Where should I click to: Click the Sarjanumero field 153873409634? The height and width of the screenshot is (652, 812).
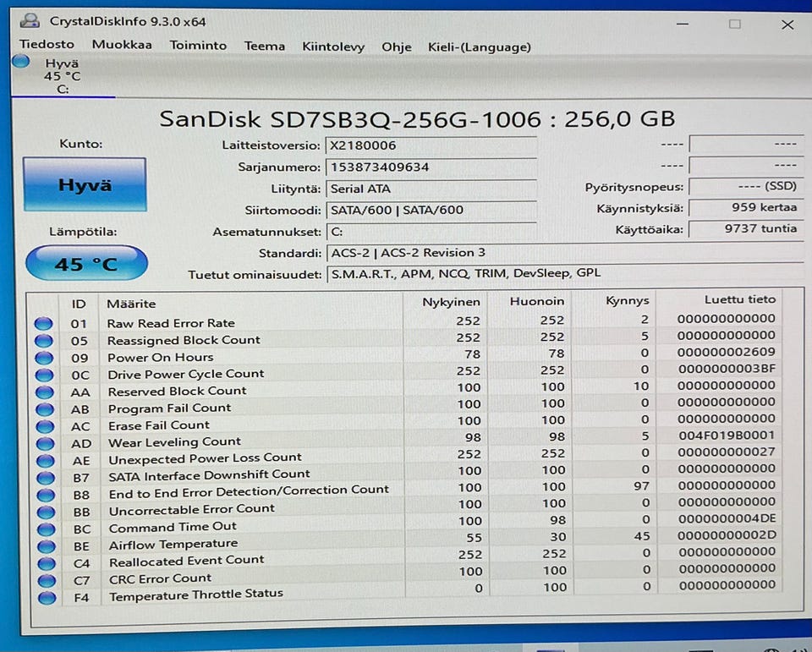[x=431, y=167]
